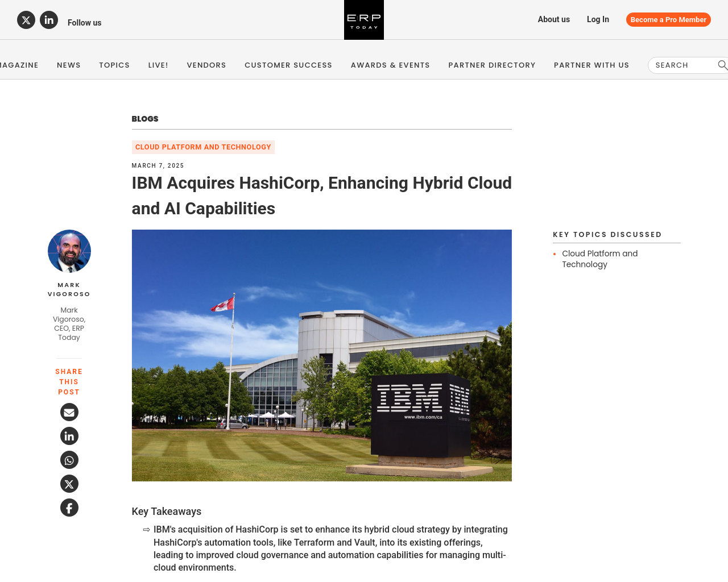Open ERP Today's X profile in header
Screen dimensions: 728x582
click(26, 20)
